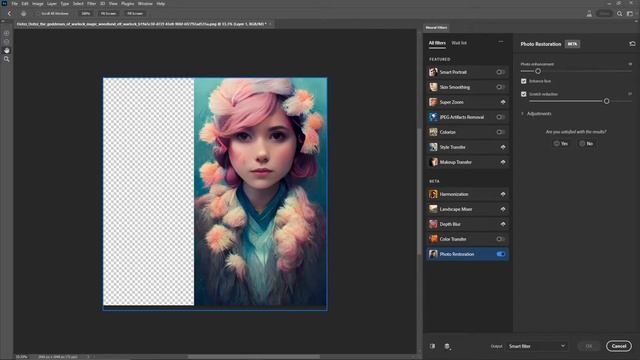Download the Makeup Transfer filter via cloud icon
Viewport: 640px width, 360px height.
(x=503, y=162)
